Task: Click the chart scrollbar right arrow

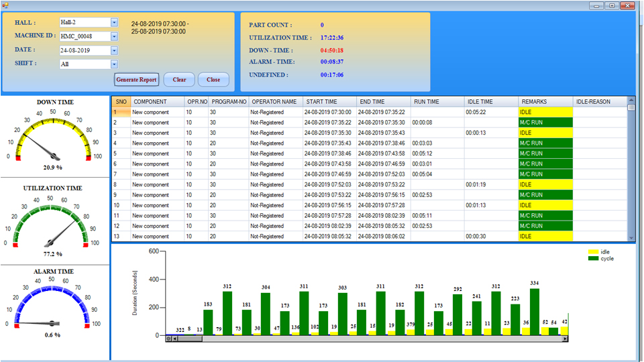Action: click(x=565, y=339)
